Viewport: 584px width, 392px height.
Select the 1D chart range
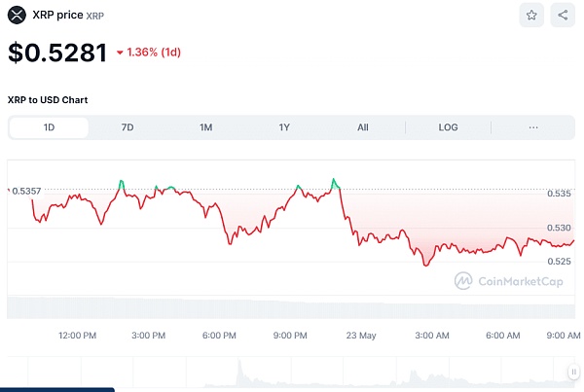point(49,127)
